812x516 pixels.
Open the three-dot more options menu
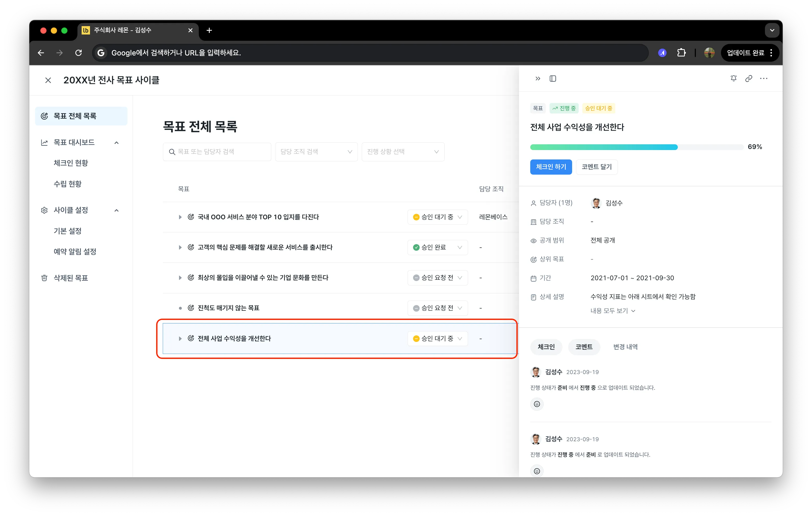(x=764, y=78)
